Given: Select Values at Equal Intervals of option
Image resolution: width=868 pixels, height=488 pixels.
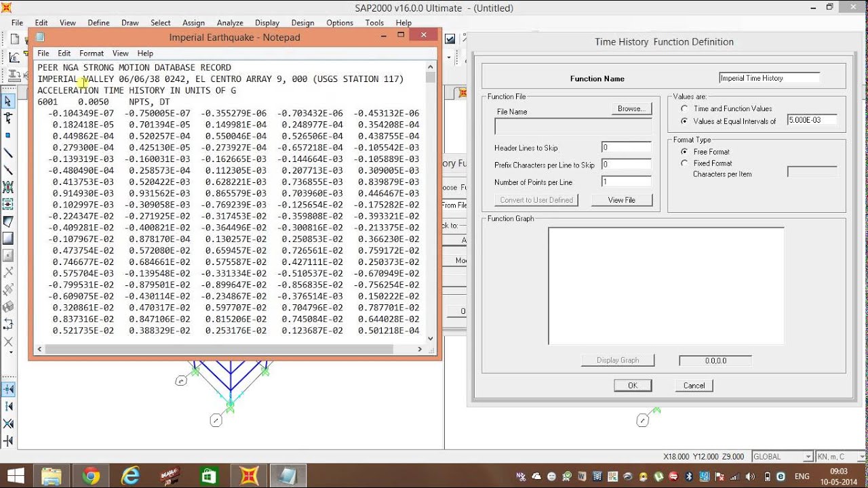Looking at the screenshot, I should tap(684, 121).
